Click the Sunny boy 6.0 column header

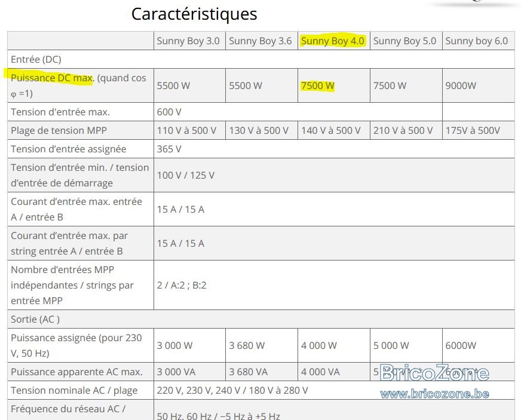(x=476, y=41)
